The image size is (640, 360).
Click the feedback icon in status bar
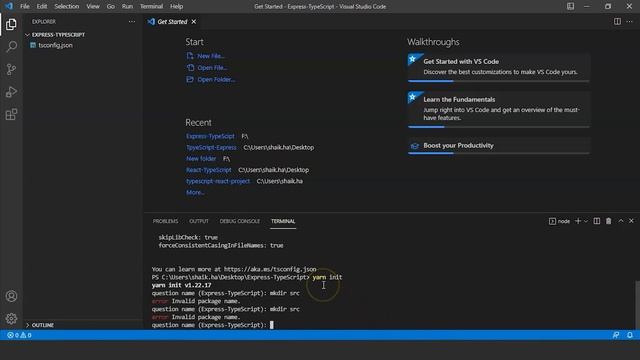tap(616, 335)
